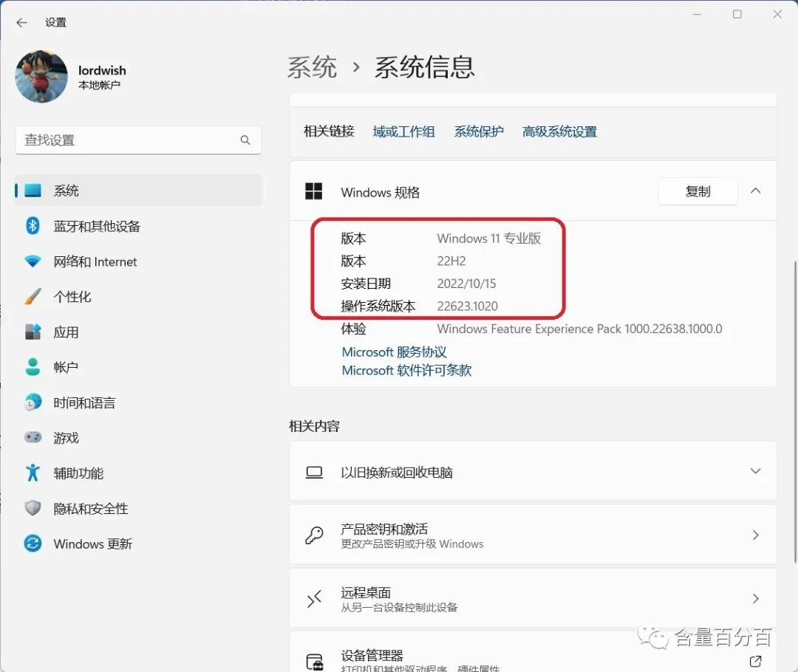
Task: Open 远程桌面 arrow
Action: [x=756, y=598]
